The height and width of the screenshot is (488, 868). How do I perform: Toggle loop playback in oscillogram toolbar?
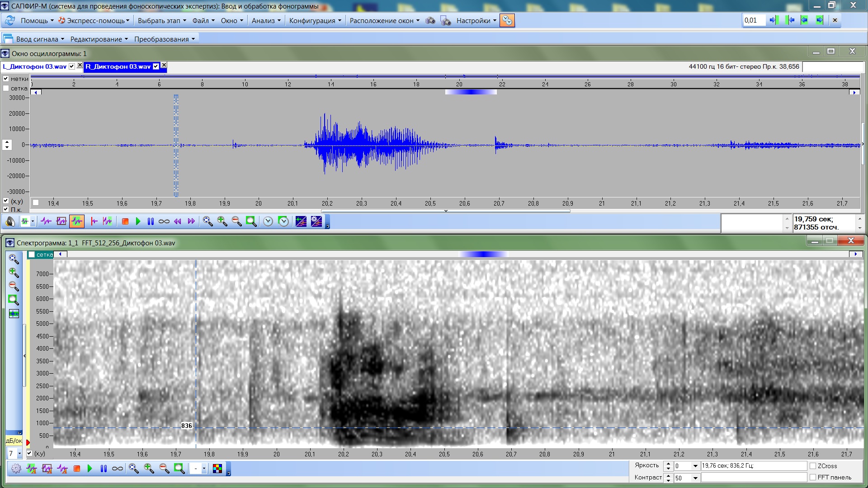[x=164, y=221]
